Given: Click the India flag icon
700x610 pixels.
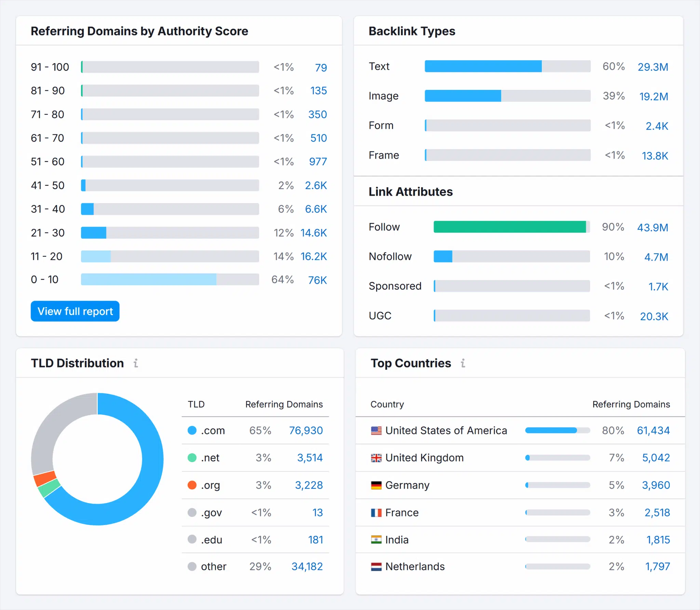Looking at the screenshot, I should click(x=376, y=540).
